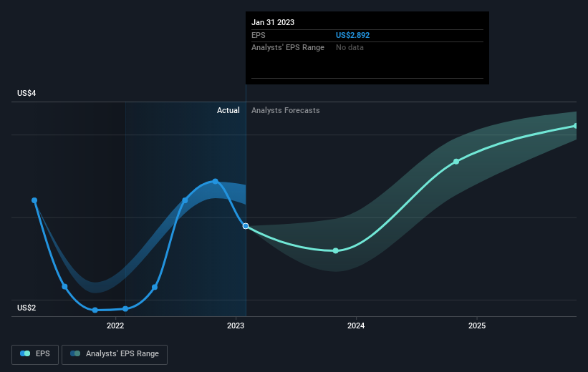
Task: Click the 2023 x-axis label
Action: point(236,325)
